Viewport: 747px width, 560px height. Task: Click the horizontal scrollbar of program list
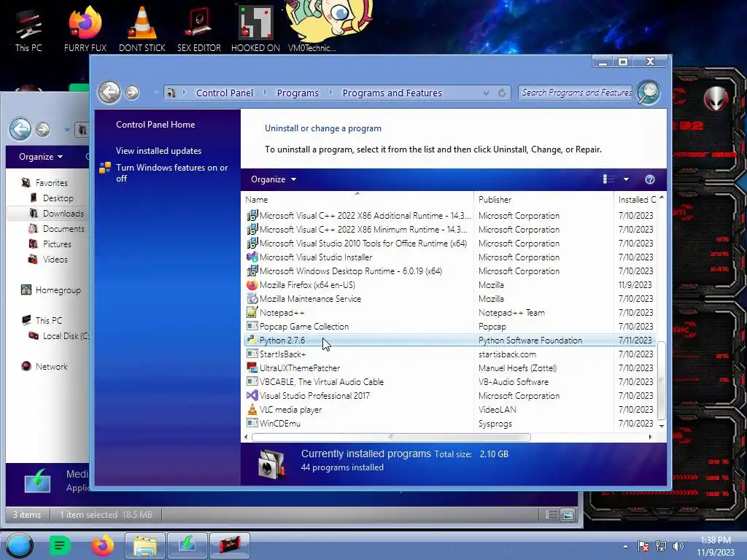(x=391, y=437)
